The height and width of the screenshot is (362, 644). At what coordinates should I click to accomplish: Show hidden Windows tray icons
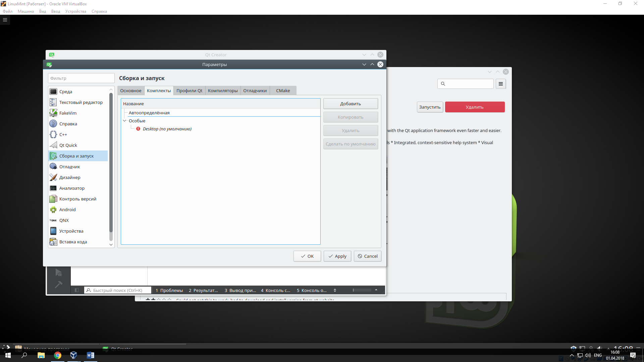click(x=572, y=355)
